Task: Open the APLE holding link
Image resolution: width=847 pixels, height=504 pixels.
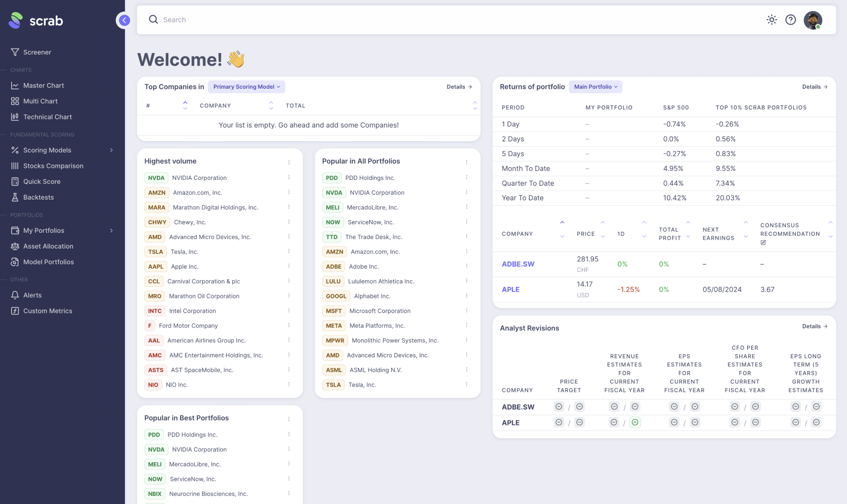Action: pos(511,289)
